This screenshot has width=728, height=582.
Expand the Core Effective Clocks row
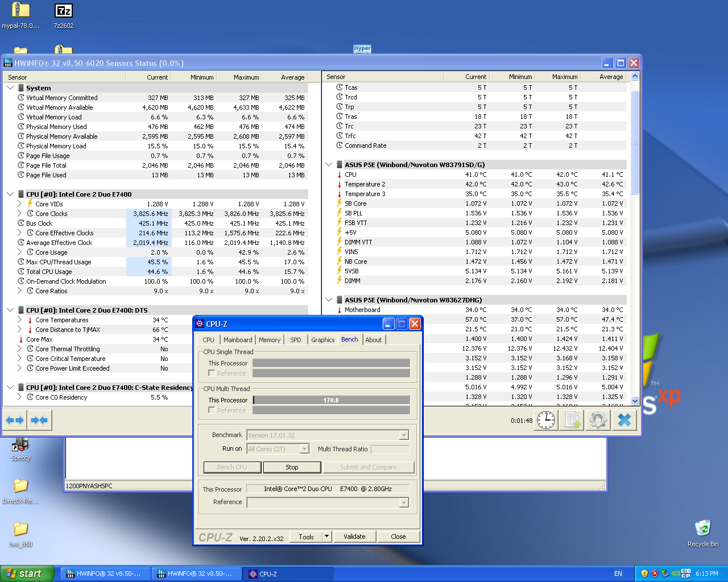19,233
